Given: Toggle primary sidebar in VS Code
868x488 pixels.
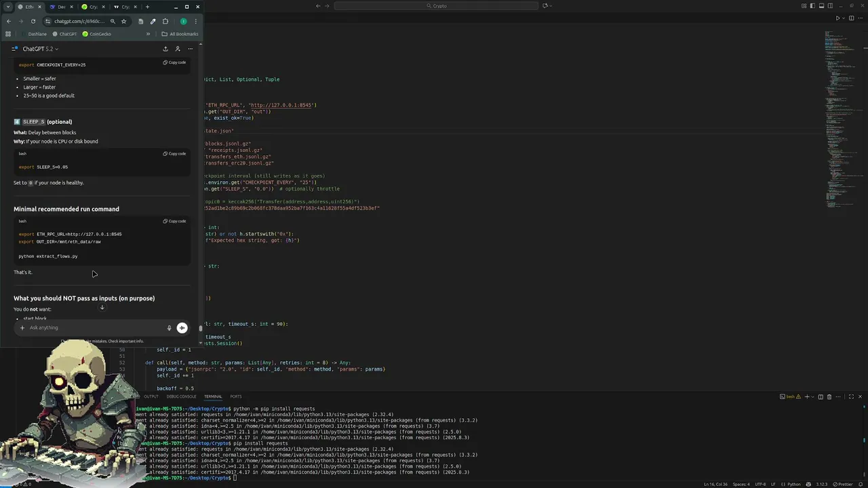Looking at the screenshot, I should point(812,5).
